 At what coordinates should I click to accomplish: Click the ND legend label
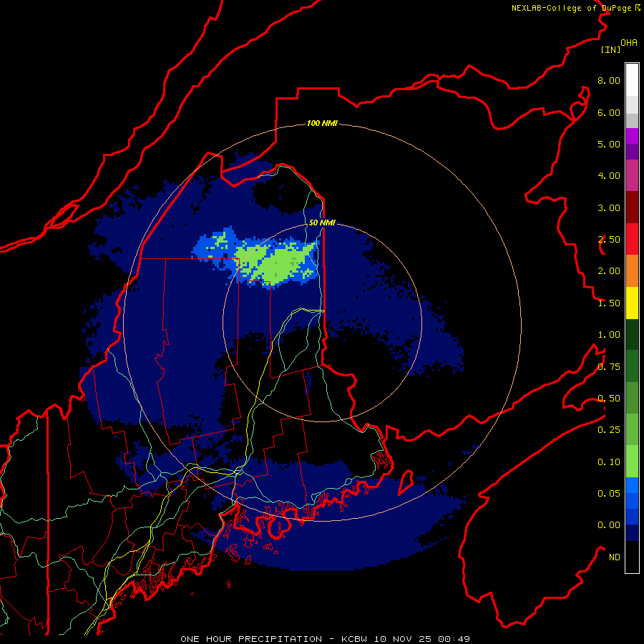615,557
